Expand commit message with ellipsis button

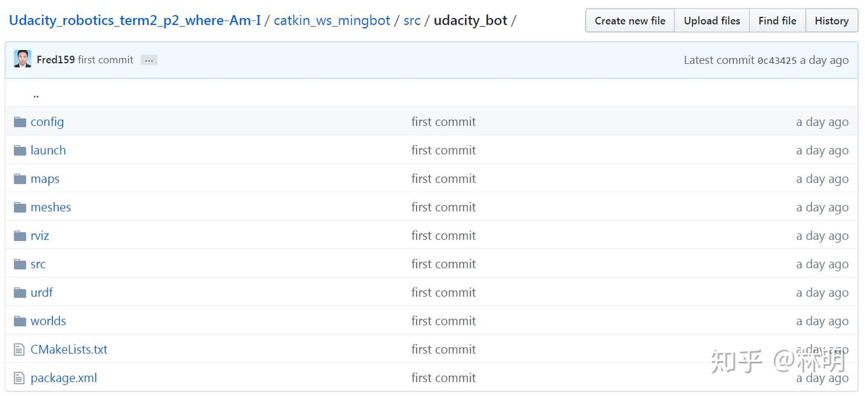[149, 60]
